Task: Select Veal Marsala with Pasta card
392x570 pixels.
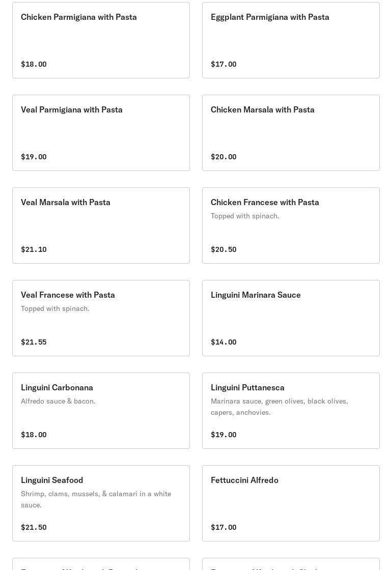Action: pyautogui.click(x=101, y=225)
